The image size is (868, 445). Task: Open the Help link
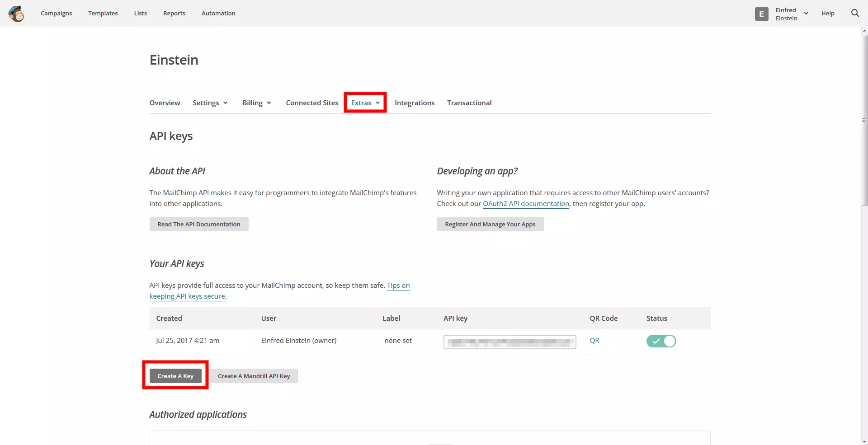point(828,14)
